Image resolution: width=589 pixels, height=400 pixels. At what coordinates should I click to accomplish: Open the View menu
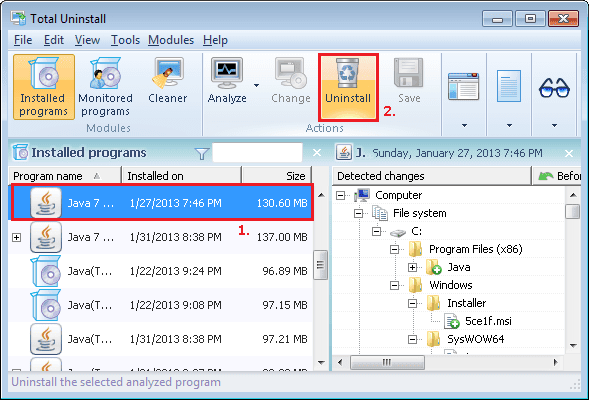[x=87, y=40]
